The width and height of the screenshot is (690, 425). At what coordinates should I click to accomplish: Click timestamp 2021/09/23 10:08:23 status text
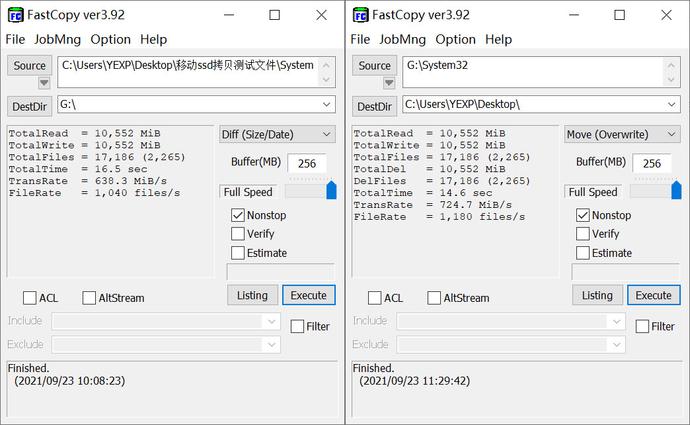70,381
